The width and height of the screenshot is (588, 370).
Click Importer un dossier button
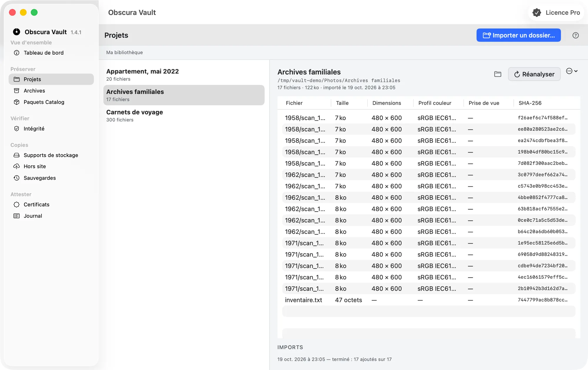click(519, 35)
